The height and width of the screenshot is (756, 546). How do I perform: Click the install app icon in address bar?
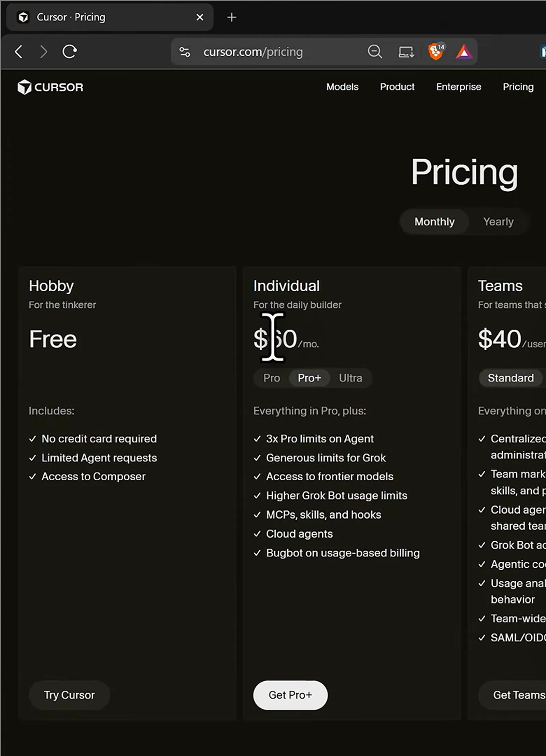406,52
